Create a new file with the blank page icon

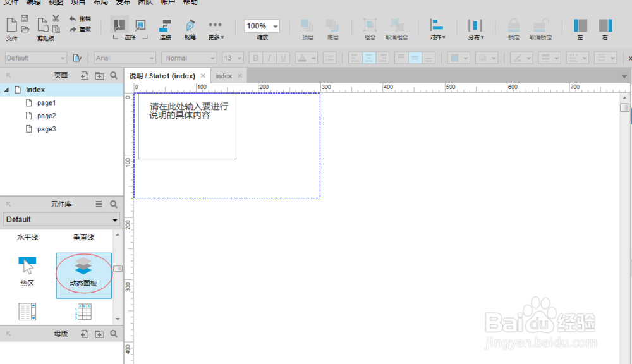[x=11, y=25]
